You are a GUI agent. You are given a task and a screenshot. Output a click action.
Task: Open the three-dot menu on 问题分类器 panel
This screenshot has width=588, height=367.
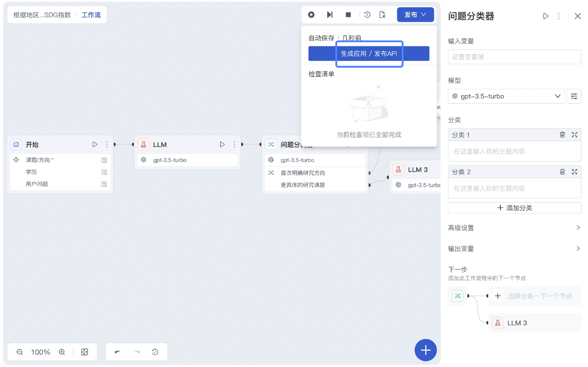click(x=558, y=16)
